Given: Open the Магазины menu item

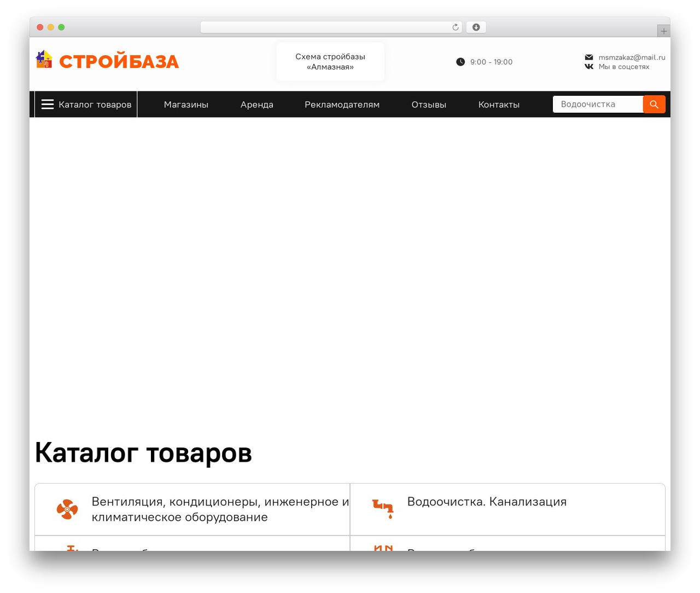Looking at the screenshot, I should 186,104.
